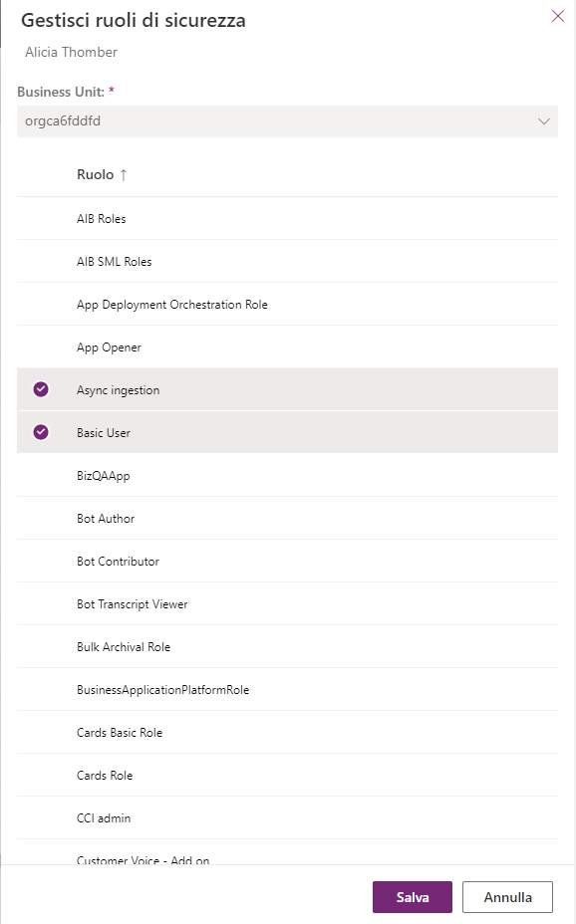Select the Cards Basic Role row
The width and height of the screenshot is (576, 924).
pos(287,733)
